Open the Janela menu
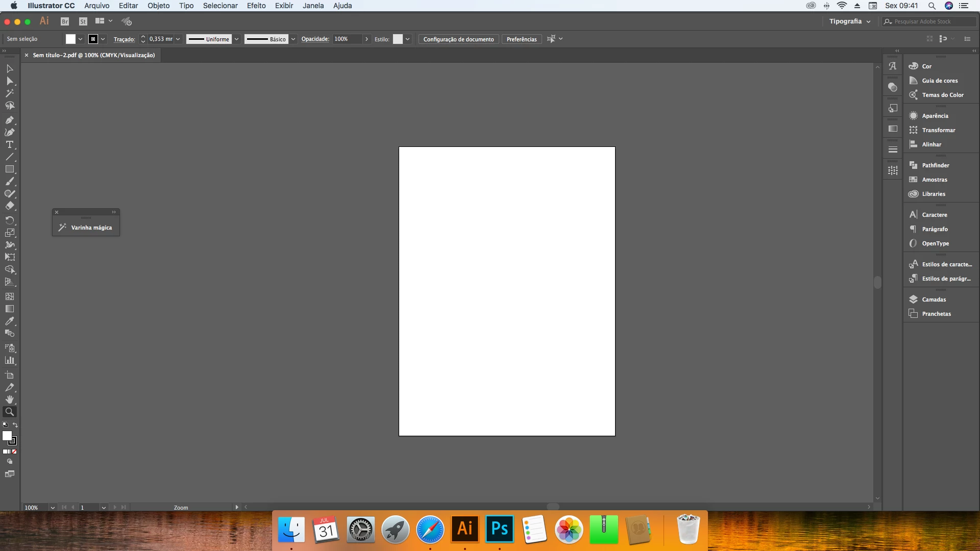980x551 pixels. pos(313,6)
